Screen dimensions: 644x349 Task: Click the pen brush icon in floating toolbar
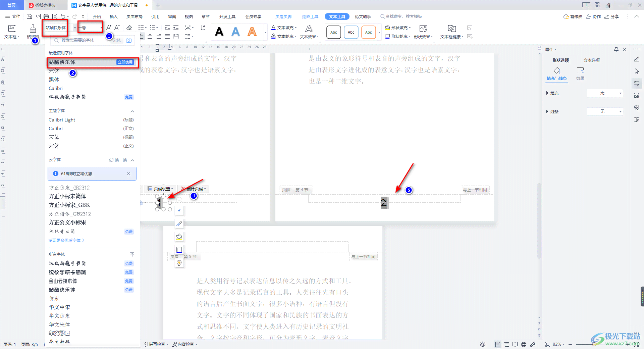tap(179, 224)
